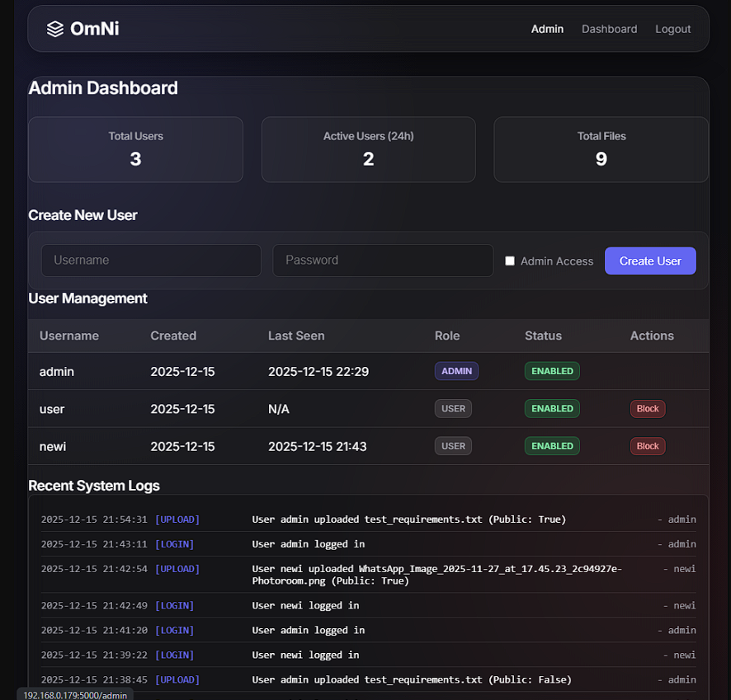This screenshot has height=700, width=731.
Task: Select the Total Files stat card
Action: [x=601, y=149]
